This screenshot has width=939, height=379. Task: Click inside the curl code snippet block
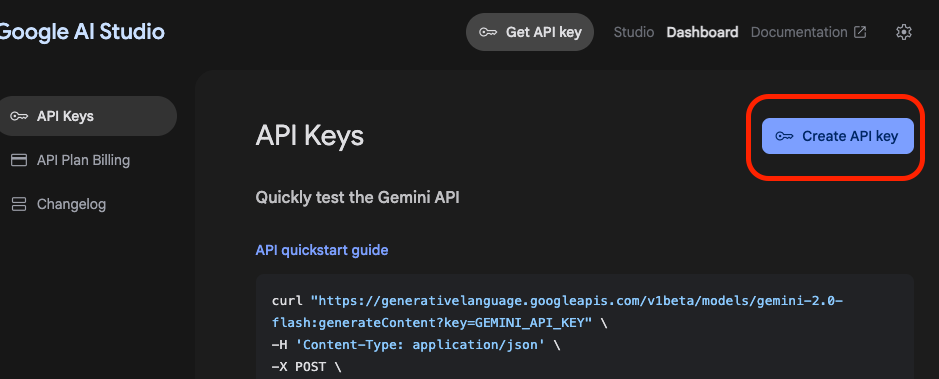coord(584,327)
